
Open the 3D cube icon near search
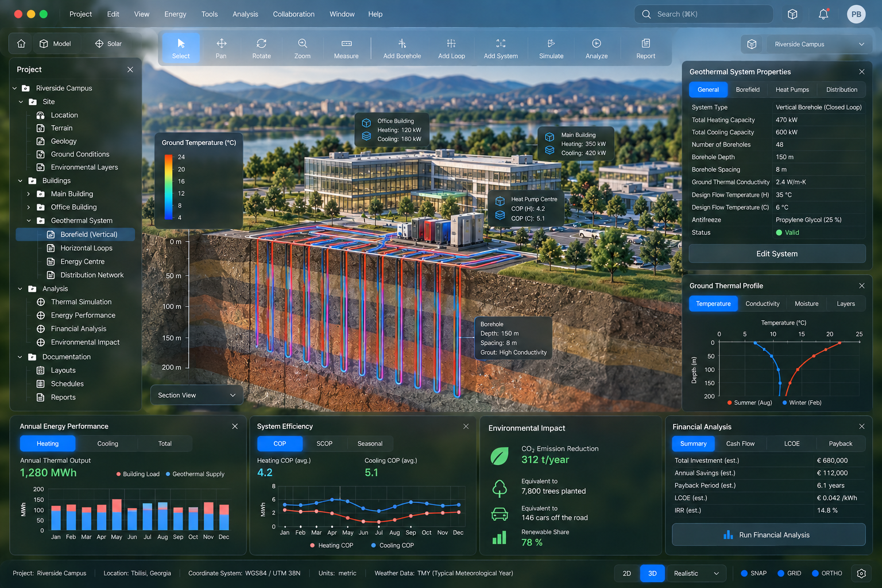[792, 14]
